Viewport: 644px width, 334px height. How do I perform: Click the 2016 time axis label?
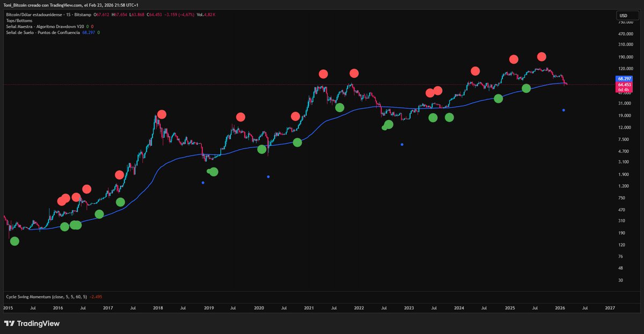click(57, 308)
